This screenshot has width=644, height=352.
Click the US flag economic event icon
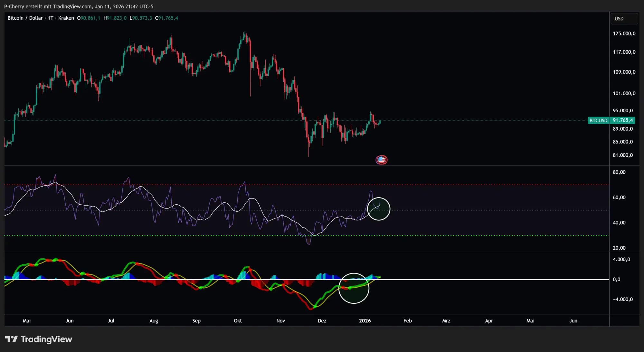pyautogui.click(x=382, y=160)
